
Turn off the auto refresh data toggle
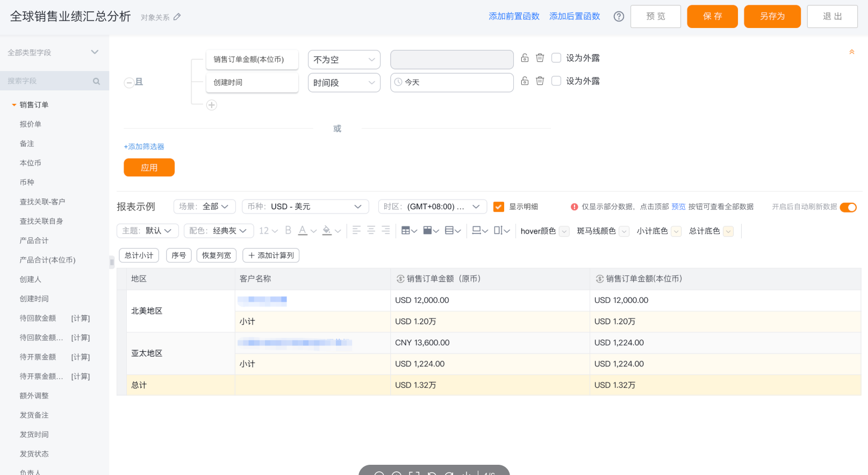pyautogui.click(x=848, y=207)
